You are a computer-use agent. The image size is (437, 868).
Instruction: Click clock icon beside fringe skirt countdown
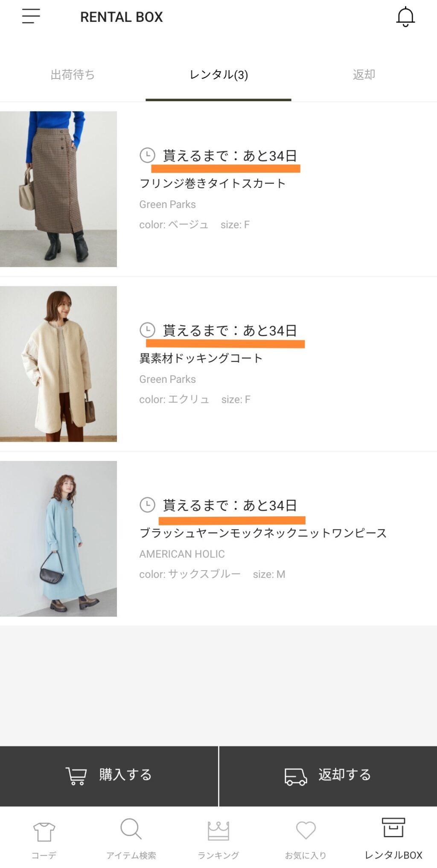click(x=148, y=155)
